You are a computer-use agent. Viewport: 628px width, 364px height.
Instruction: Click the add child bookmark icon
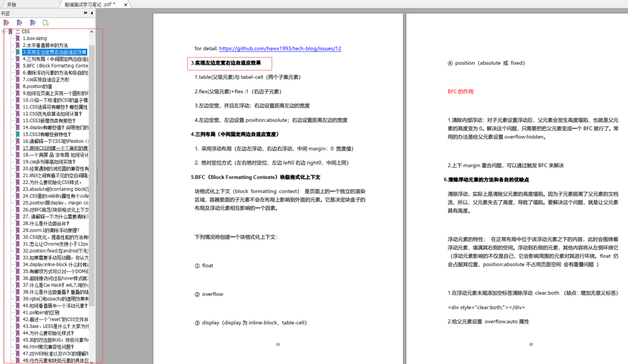32,23
